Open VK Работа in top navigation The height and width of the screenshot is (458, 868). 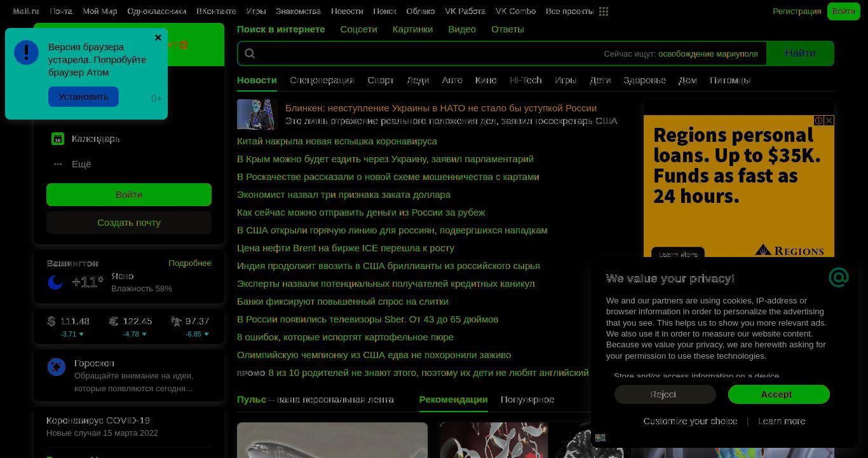point(465,11)
